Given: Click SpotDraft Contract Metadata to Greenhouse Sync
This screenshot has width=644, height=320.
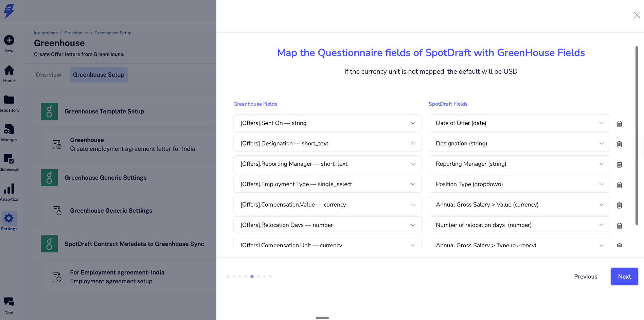Looking at the screenshot, I should click(134, 244).
